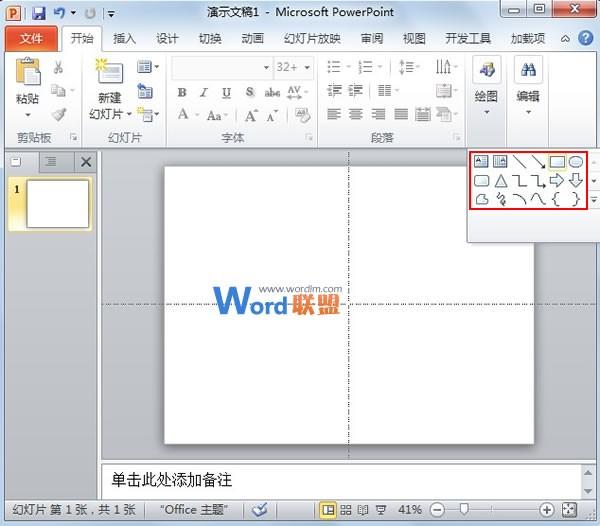
Task: Fit slide to current window button
Action: click(569, 510)
